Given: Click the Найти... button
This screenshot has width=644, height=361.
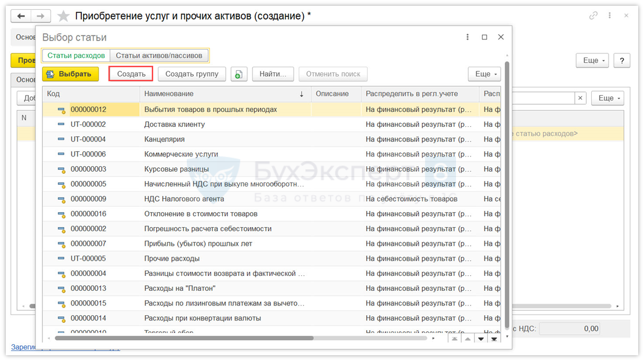Looking at the screenshot, I should (x=273, y=74).
